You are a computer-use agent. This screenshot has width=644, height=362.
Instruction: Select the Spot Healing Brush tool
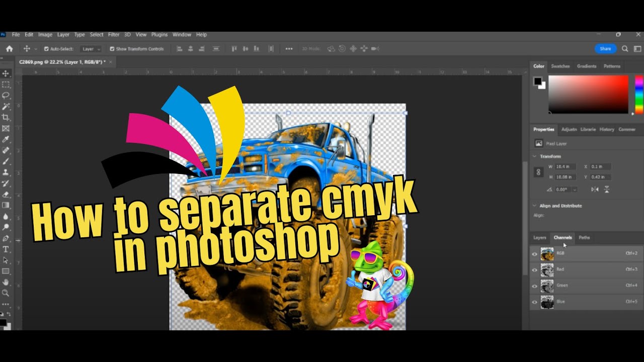(6, 150)
